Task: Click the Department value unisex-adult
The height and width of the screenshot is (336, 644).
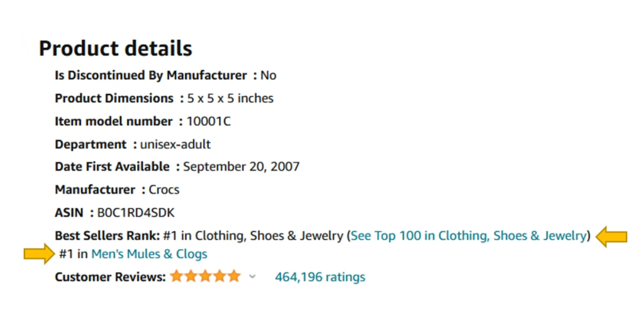Action: [175, 144]
